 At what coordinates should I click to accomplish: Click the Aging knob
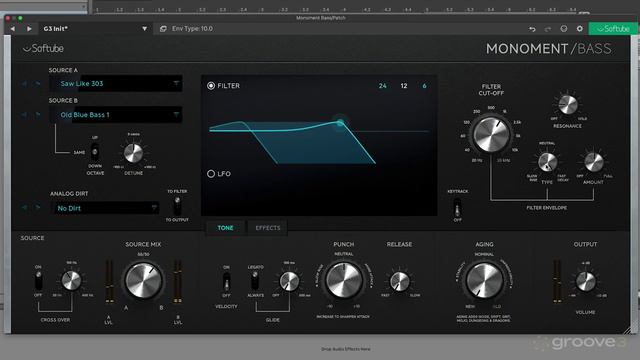[484, 281]
